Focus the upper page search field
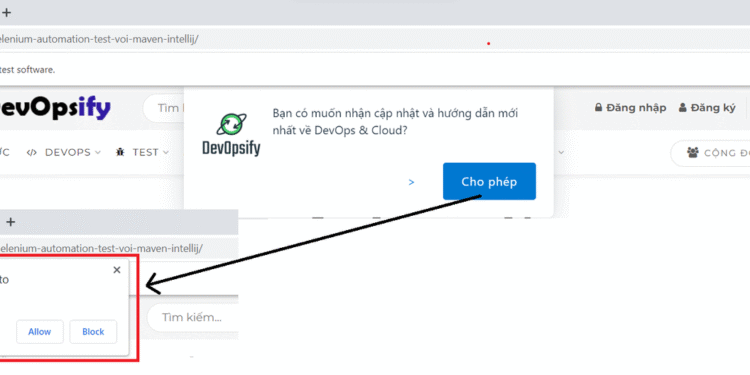 click(x=164, y=108)
